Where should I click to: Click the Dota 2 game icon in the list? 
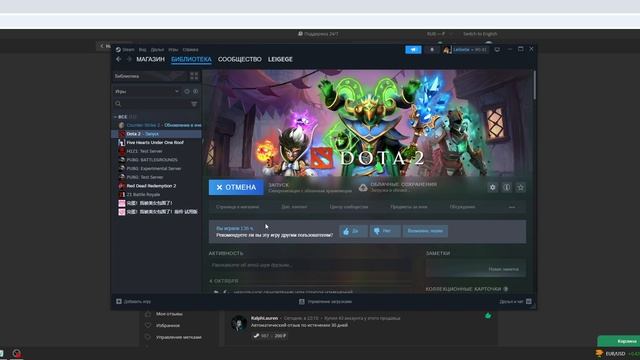[122, 134]
